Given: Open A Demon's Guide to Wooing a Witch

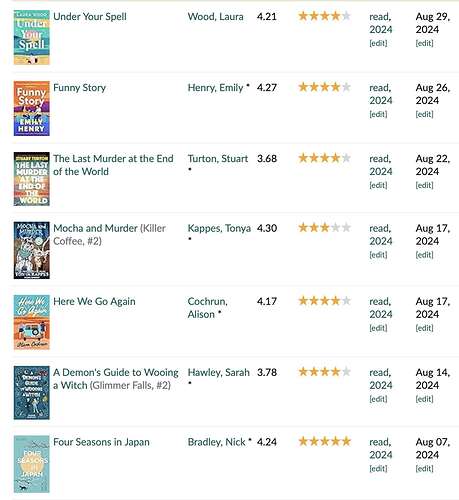Looking at the screenshot, I should tap(116, 379).
